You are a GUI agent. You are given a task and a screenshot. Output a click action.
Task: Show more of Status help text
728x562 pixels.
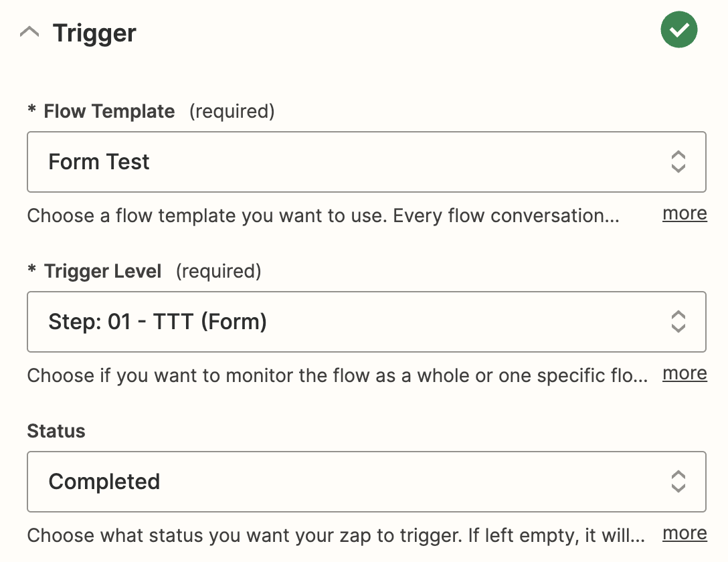[x=685, y=533]
